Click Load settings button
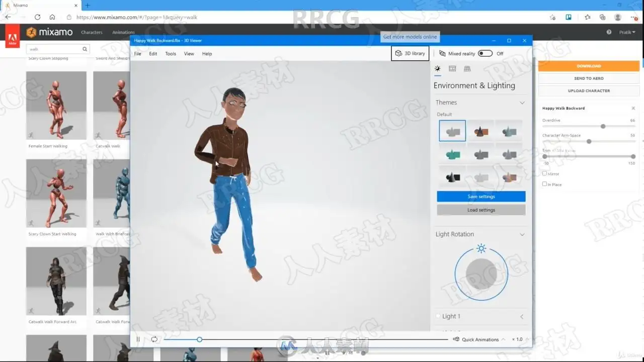Image resolution: width=644 pixels, height=362 pixels. 481,210
